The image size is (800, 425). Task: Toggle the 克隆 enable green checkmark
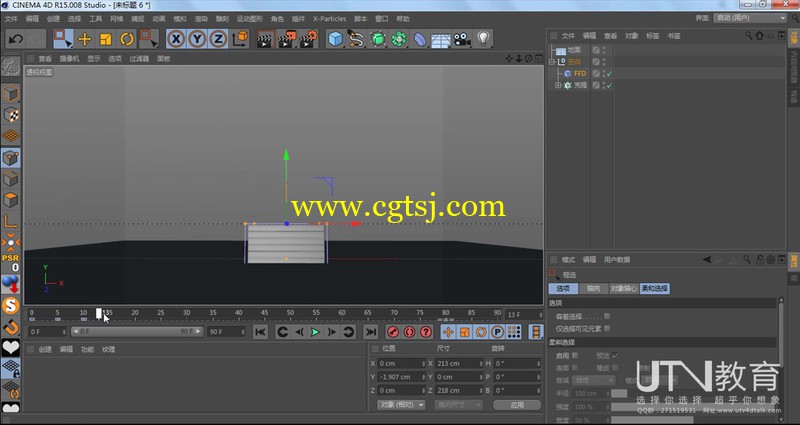tap(609, 85)
